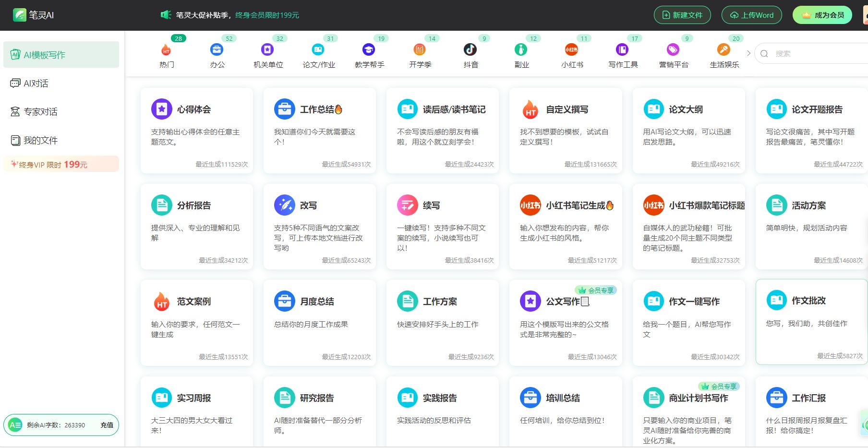The image size is (868, 448).
Task: Click the 月度总结 briefcase icon
Action: click(x=285, y=301)
